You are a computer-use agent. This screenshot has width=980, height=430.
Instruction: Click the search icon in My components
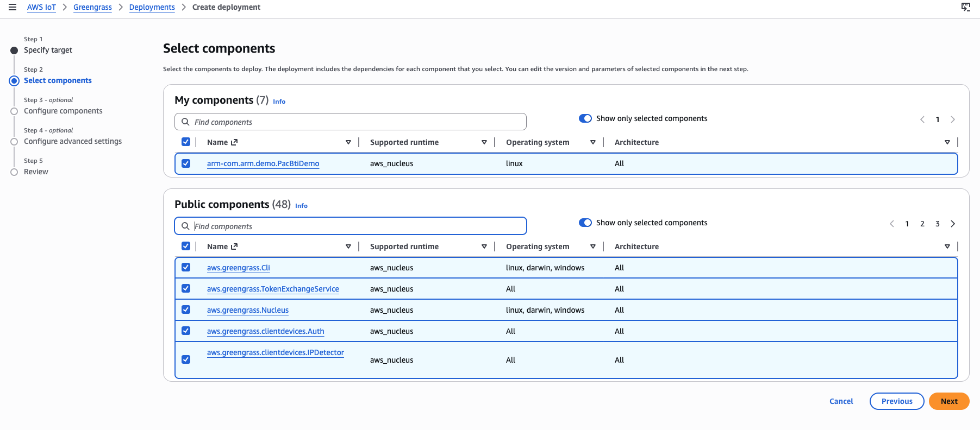click(x=185, y=122)
